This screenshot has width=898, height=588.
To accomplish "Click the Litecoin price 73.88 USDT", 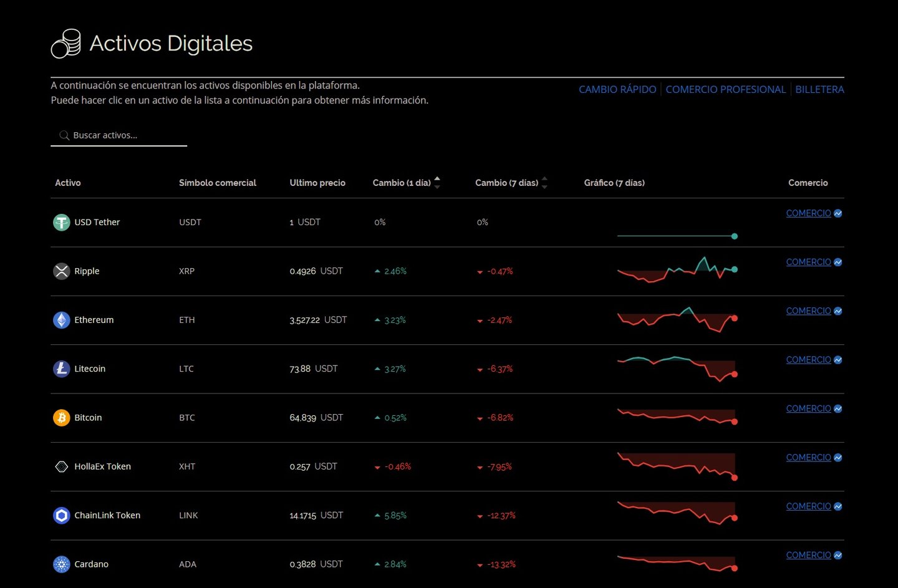I will tap(314, 369).
